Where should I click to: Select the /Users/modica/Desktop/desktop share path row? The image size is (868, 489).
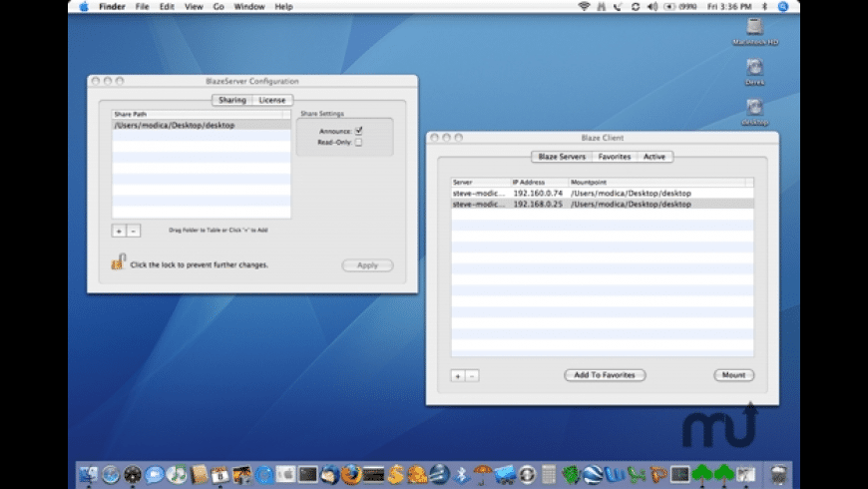click(202, 125)
